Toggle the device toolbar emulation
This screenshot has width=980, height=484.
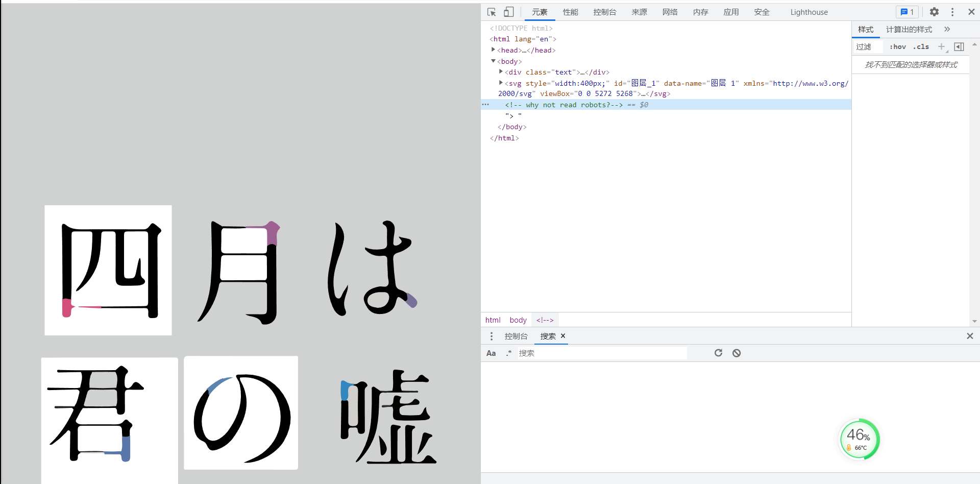click(509, 12)
